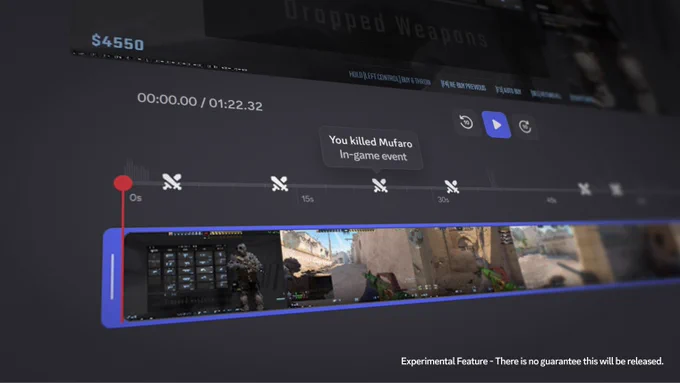
Task: Click the kill marker under the Mufaro tooltip
Action: [379, 185]
